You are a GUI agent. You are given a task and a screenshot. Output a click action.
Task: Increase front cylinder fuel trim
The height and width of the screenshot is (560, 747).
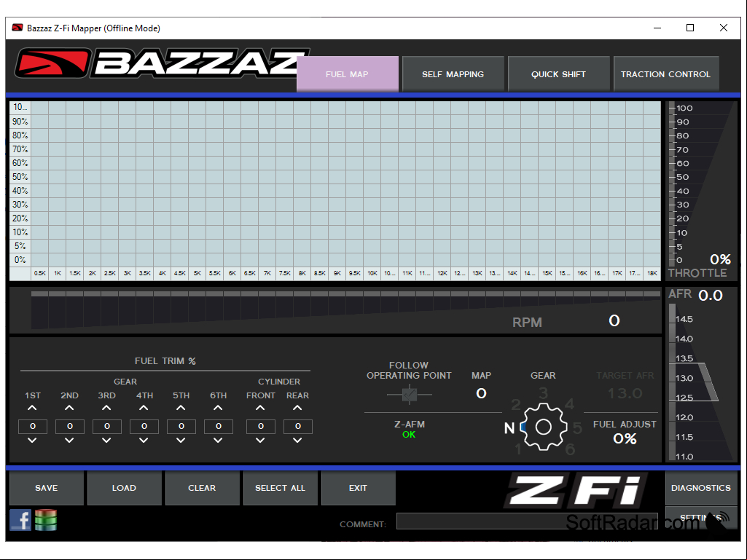pos(261,408)
